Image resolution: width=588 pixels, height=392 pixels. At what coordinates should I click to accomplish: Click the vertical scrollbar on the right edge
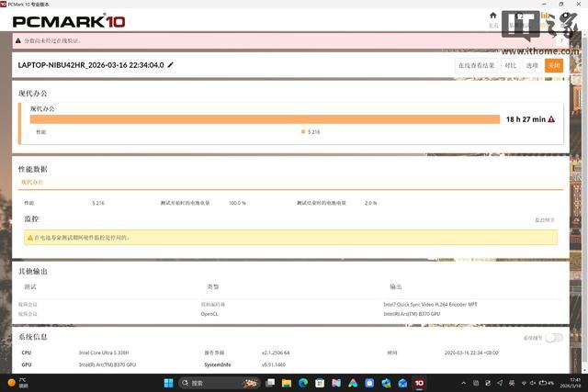tap(584, 198)
